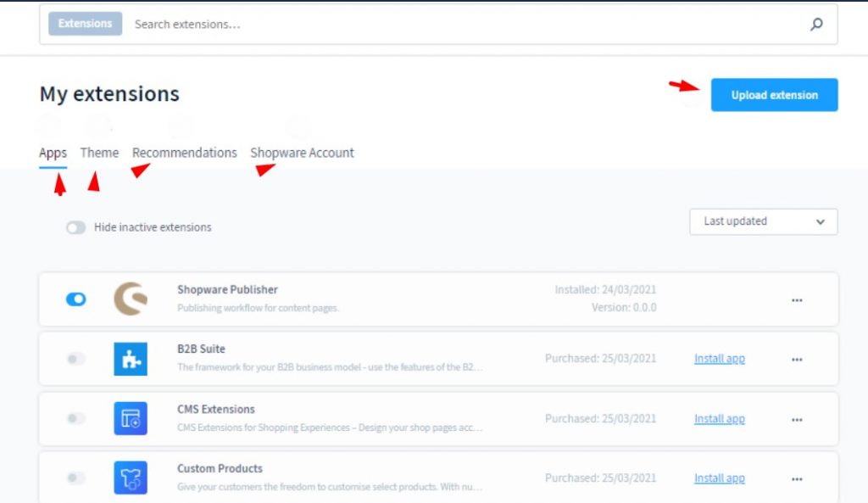
Task: Click the Installed: 24/03/2021 text
Action: (605, 290)
